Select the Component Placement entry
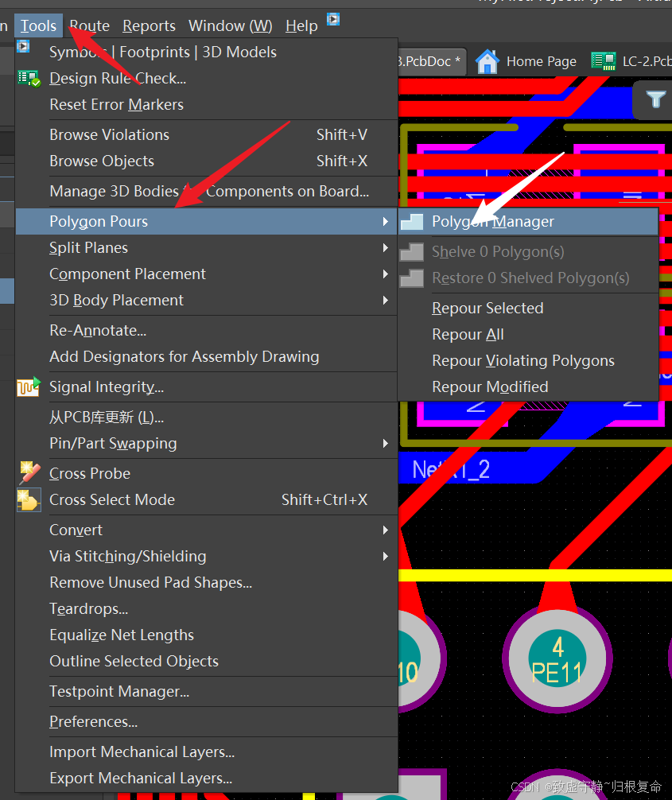 tap(207, 274)
